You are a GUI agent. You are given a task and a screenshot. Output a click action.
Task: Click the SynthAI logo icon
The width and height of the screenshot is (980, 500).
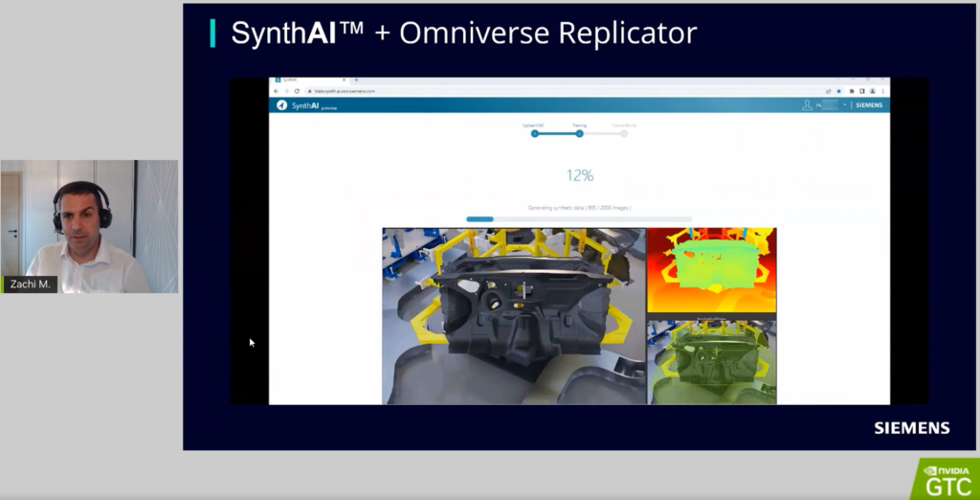pyautogui.click(x=282, y=105)
